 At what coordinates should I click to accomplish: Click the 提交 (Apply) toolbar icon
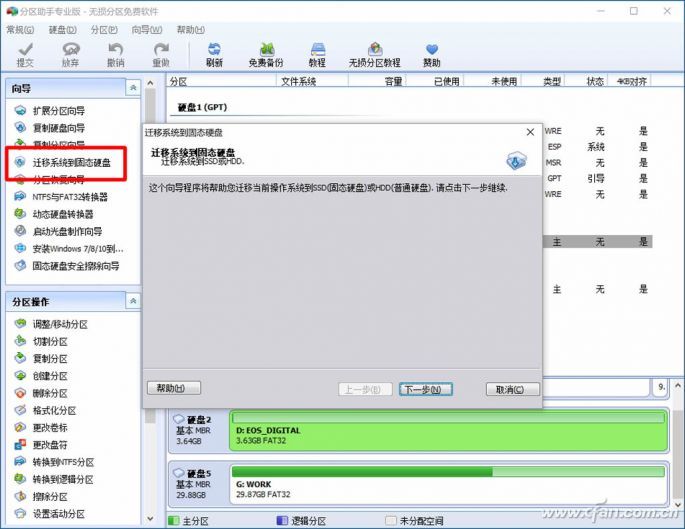click(25, 54)
